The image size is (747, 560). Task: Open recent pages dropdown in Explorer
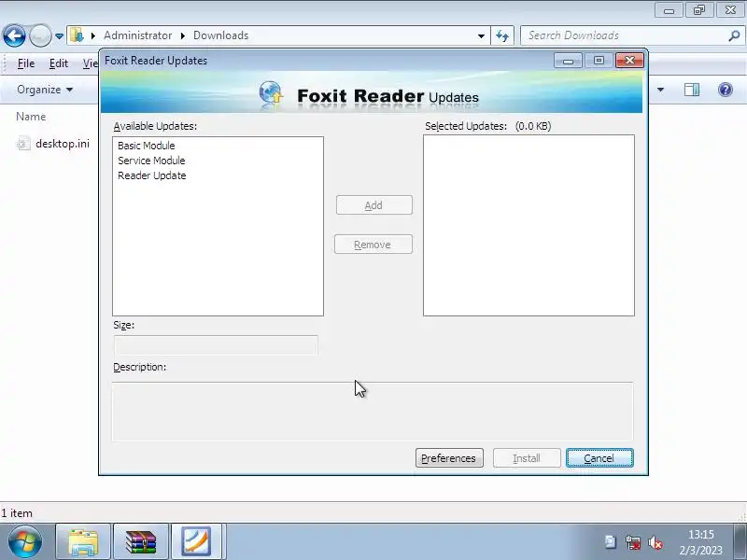(59, 36)
